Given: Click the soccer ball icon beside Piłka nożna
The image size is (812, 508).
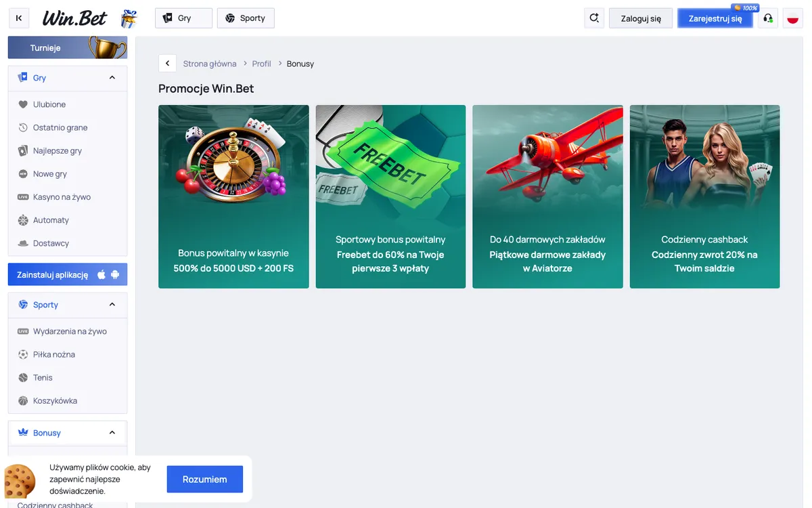Looking at the screenshot, I should pos(23,354).
